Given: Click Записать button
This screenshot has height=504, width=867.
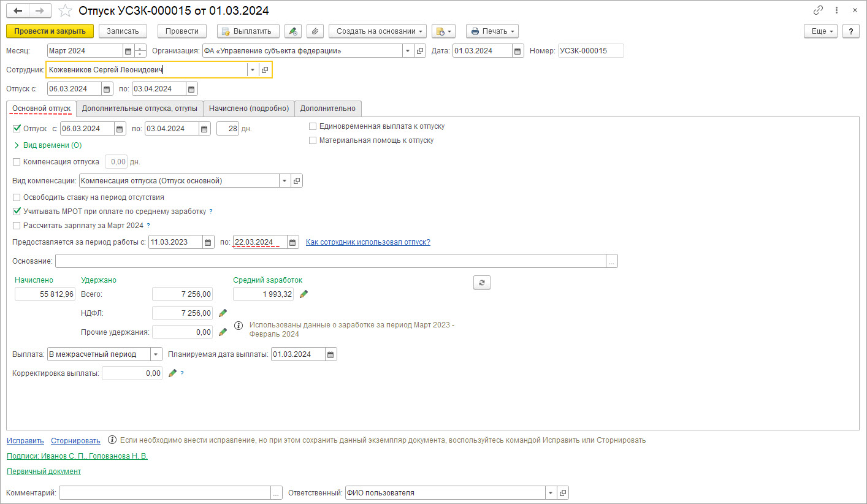Looking at the screenshot, I should pos(123,31).
